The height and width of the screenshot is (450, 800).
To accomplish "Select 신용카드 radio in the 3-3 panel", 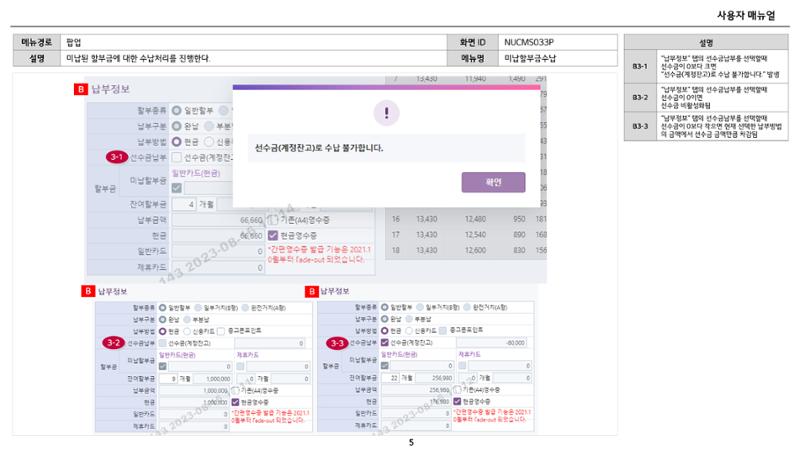I will tap(409, 331).
